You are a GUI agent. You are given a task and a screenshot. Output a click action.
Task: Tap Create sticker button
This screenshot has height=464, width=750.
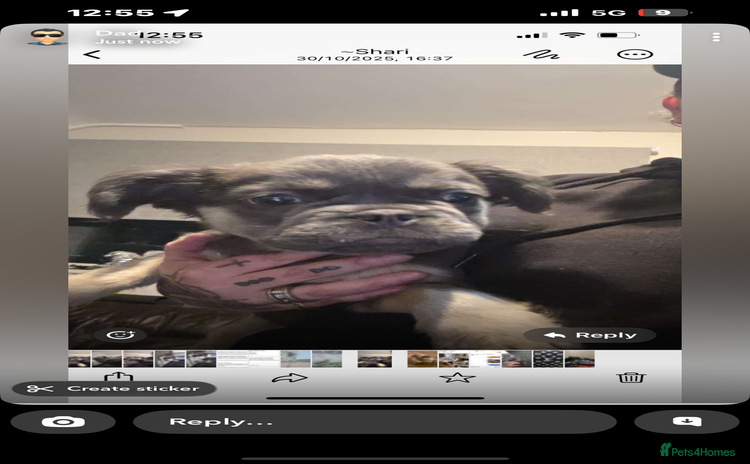pos(114,388)
